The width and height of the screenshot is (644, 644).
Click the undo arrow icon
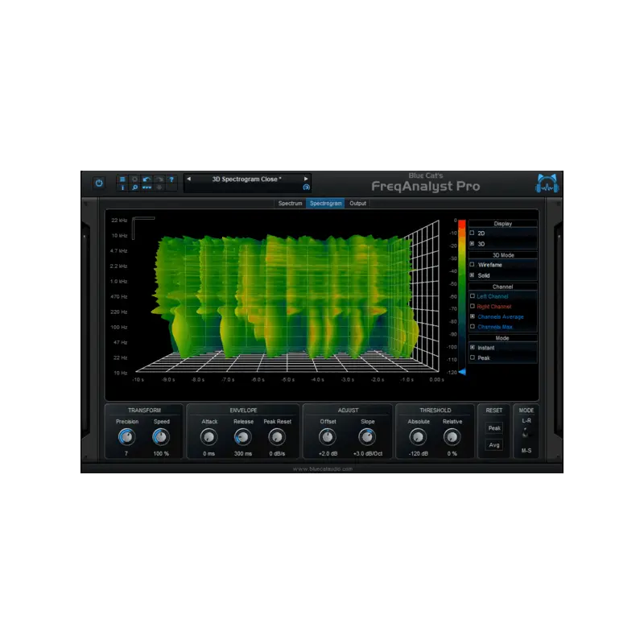point(147,179)
